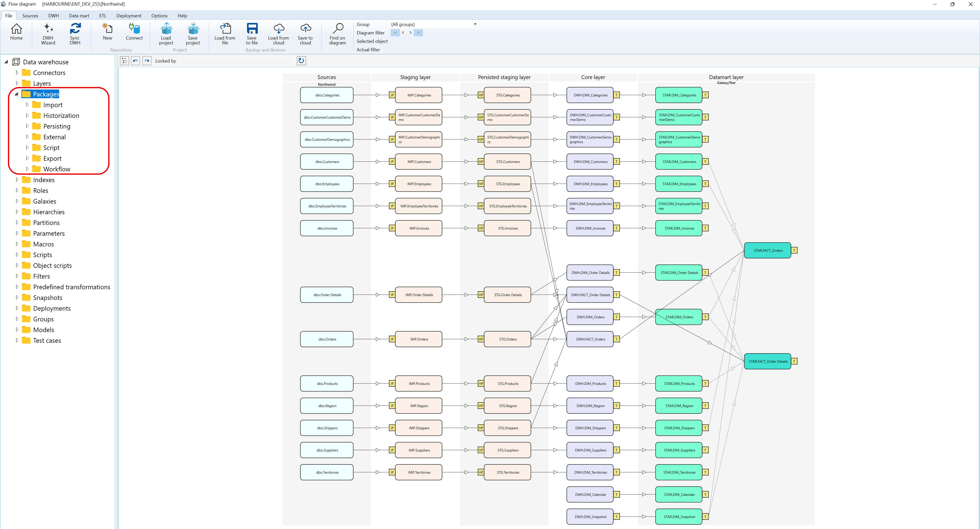Open the Data mart ribbon tab
The height and width of the screenshot is (529, 980).
point(79,16)
